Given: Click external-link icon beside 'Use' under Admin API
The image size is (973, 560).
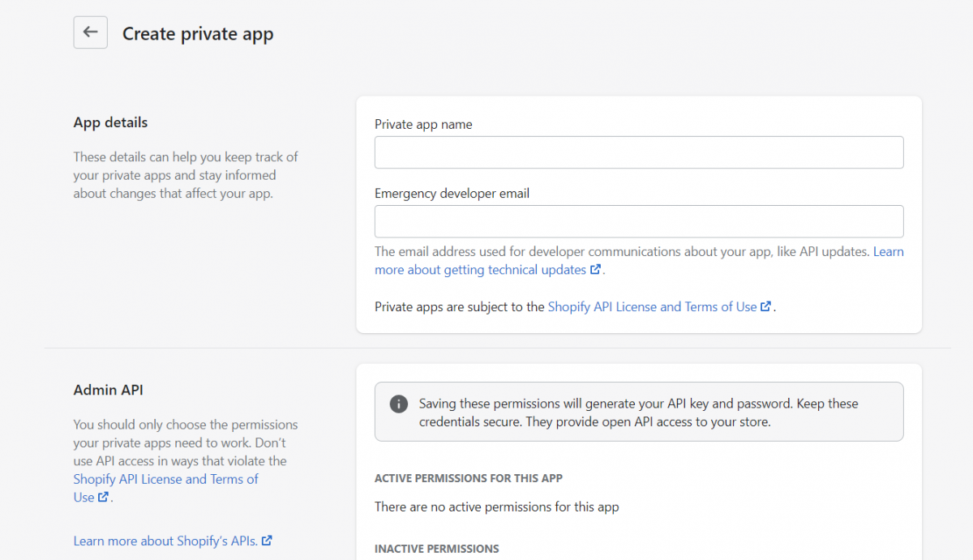Looking at the screenshot, I should tap(104, 498).
